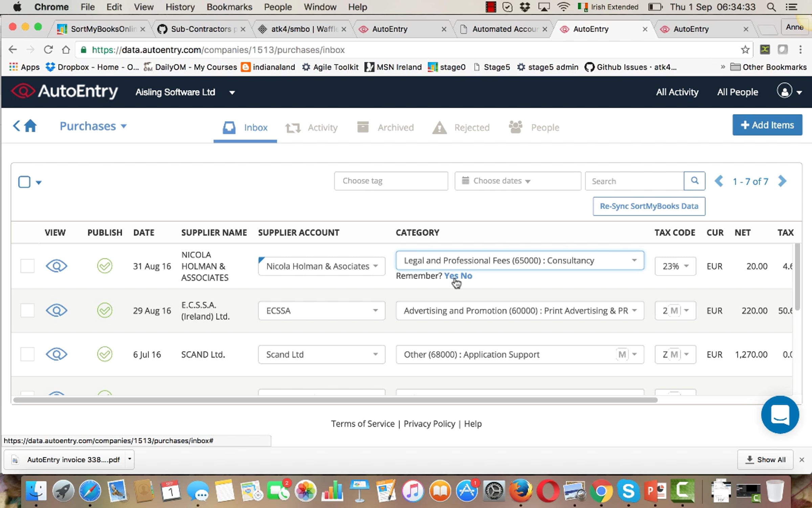The height and width of the screenshot is (508, 812).
Task: Open the Aisling Software Ltd company dropdown
Action: (x=185, y=92)
